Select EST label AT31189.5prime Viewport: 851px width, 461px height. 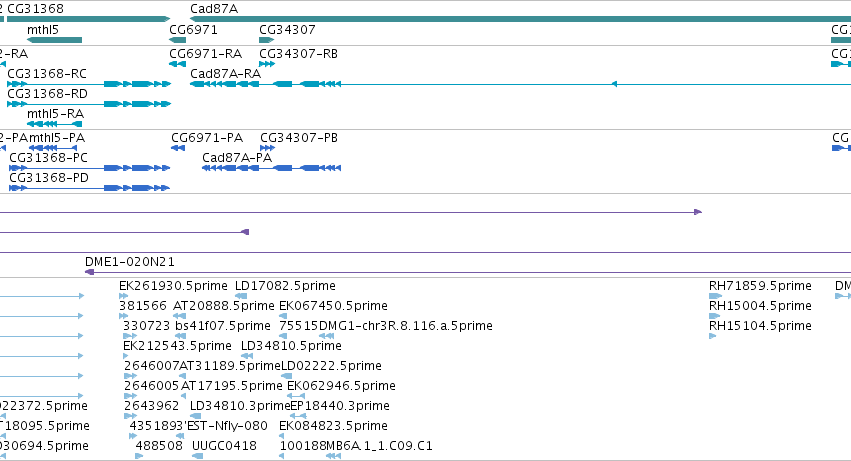[230, 366]
